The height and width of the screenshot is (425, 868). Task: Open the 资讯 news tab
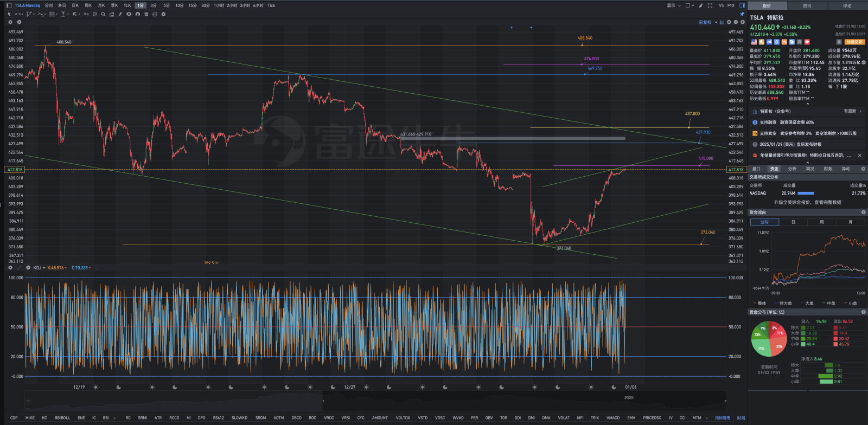pyautogui.click(x=807, y=5)
